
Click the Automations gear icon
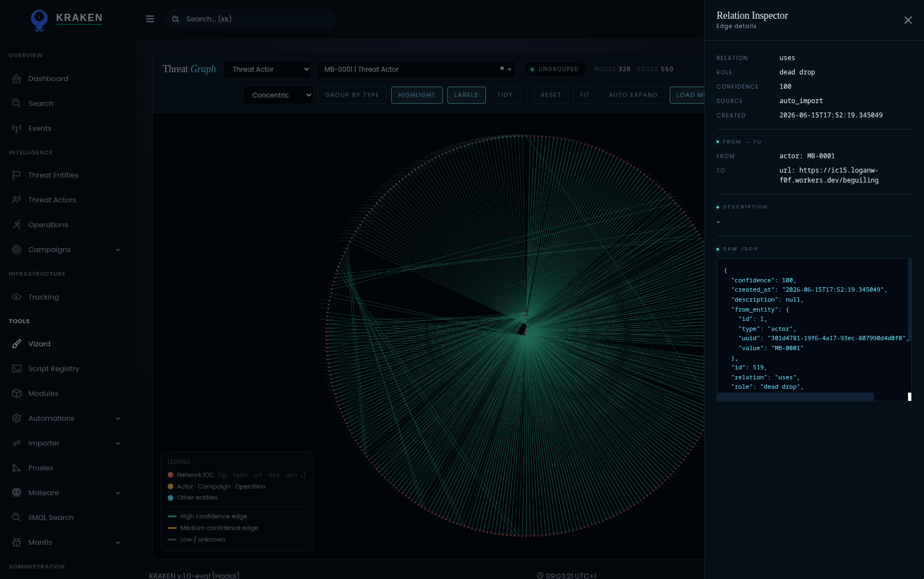(17, 418)
